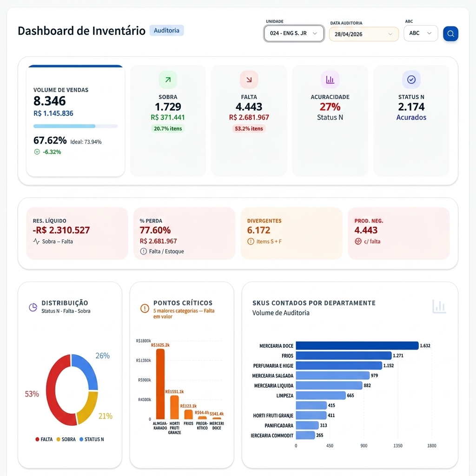Click the PERFUMARIA E HIGIE bar 1.152
The image size is (476, 476).
(x=339, y=365)
